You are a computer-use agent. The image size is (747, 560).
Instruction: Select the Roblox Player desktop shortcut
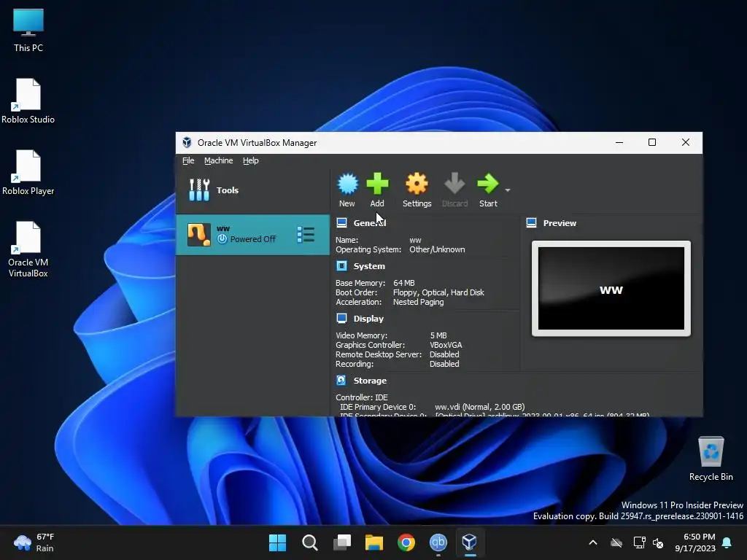[28, 172]
